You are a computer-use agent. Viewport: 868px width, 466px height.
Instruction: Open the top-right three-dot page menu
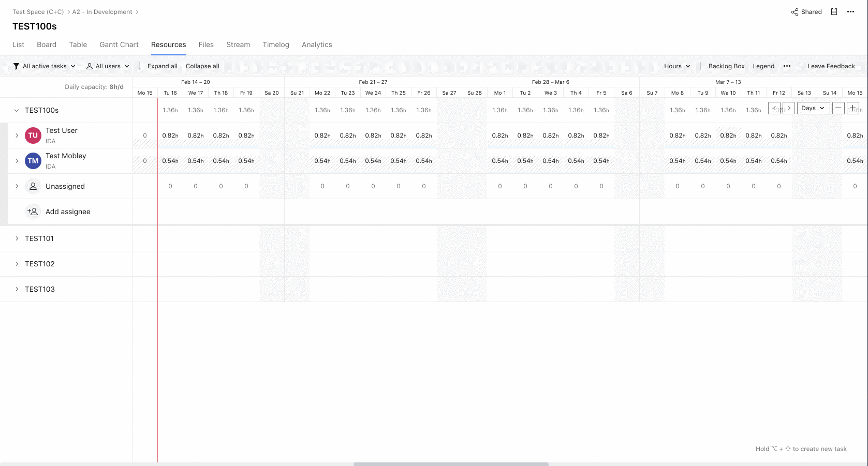(x=850, y=12)
